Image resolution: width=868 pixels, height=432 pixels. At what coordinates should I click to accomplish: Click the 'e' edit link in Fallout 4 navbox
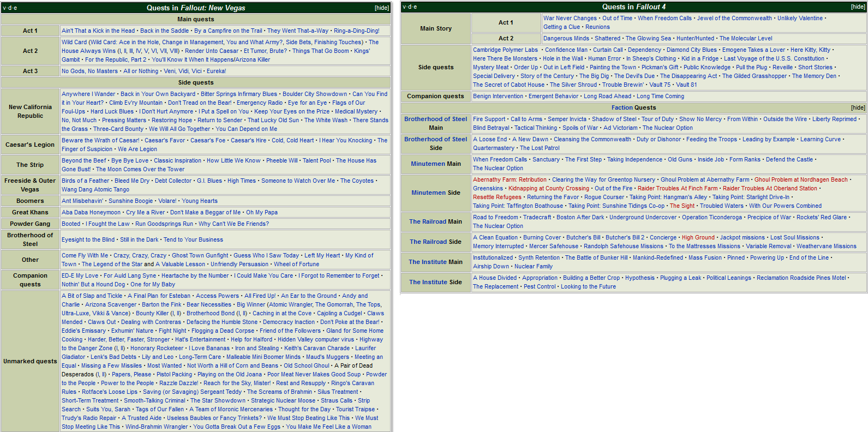click(415, 7)
